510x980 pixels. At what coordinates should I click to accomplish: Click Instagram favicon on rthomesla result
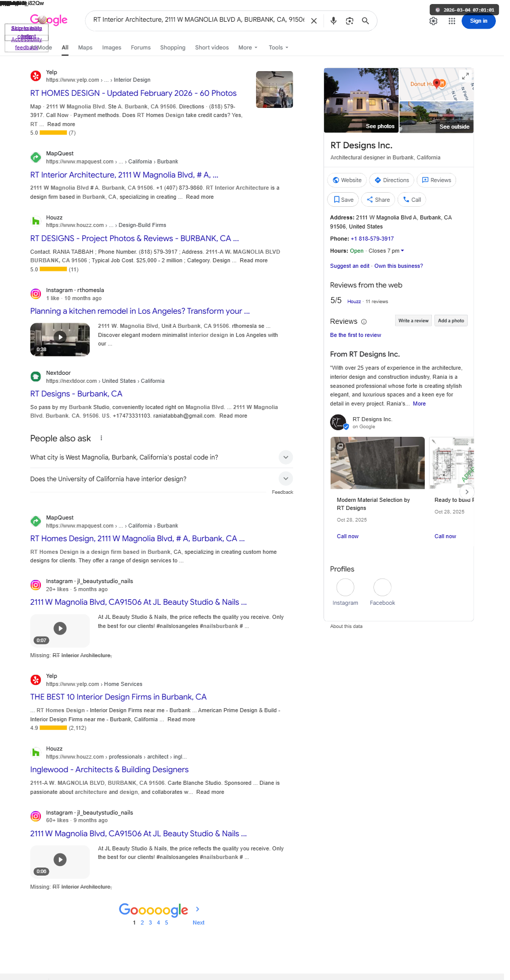point(36,294)
